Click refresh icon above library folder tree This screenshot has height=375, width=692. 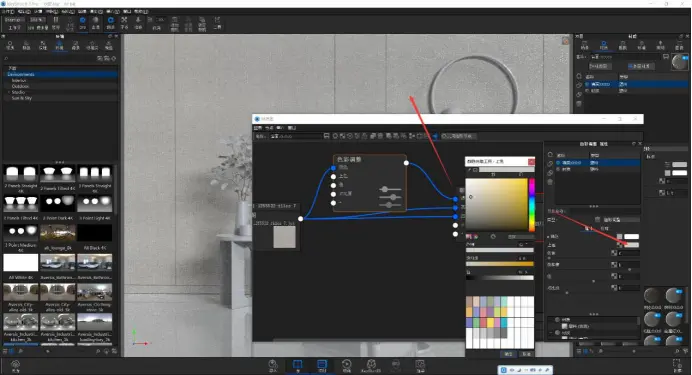pos(114,58)
